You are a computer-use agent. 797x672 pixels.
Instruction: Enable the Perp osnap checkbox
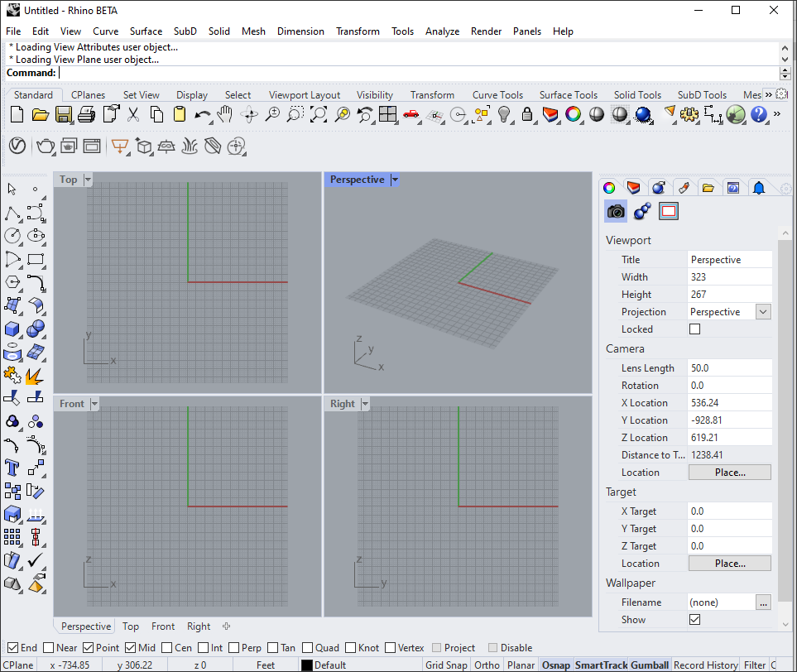click(x=234, y=648)
